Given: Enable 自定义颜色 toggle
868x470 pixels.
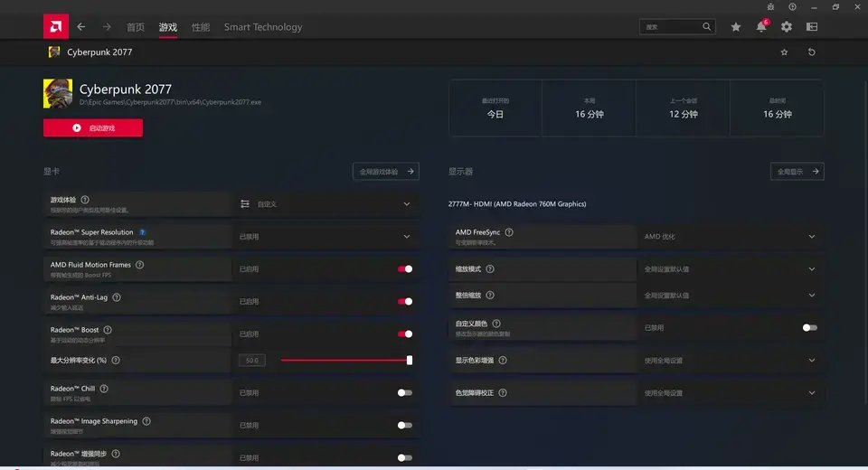Looking at the screenshot, I should click(x=810, y=328).
